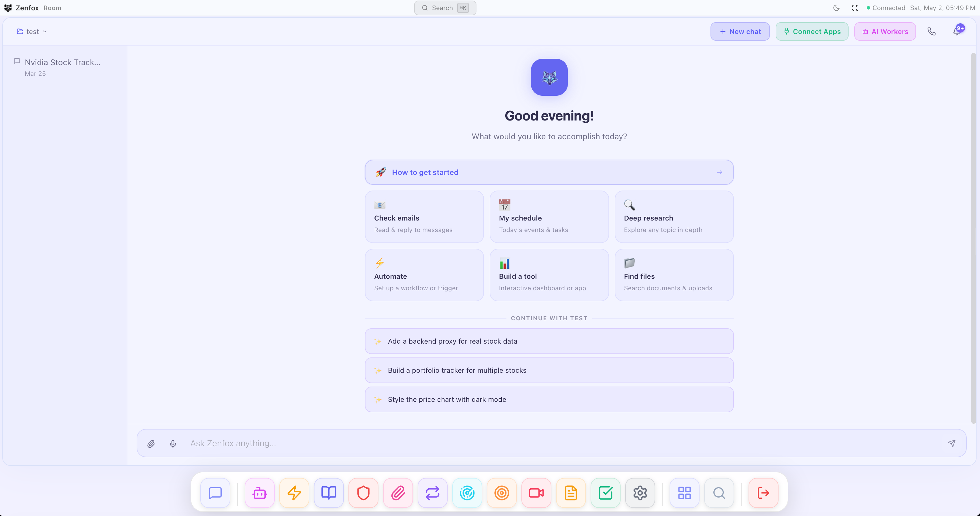
Task: Attach a file with the input paperclip
Action: tap(151, 443)
